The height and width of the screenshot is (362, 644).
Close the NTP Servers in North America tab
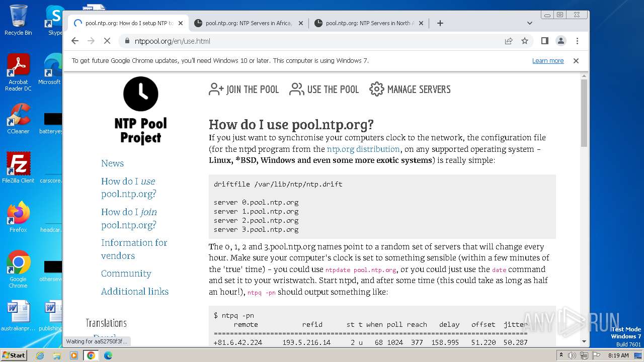pyautogui.click(x=421, y=23)
